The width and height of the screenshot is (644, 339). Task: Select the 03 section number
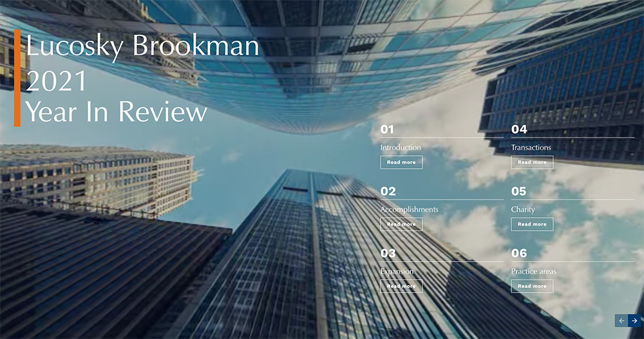[x=388, y=253]
